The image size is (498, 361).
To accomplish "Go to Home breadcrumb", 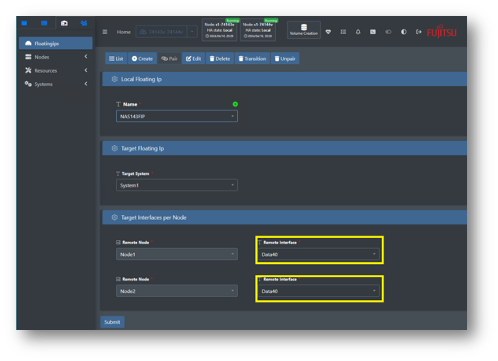I will pos(123,32).
